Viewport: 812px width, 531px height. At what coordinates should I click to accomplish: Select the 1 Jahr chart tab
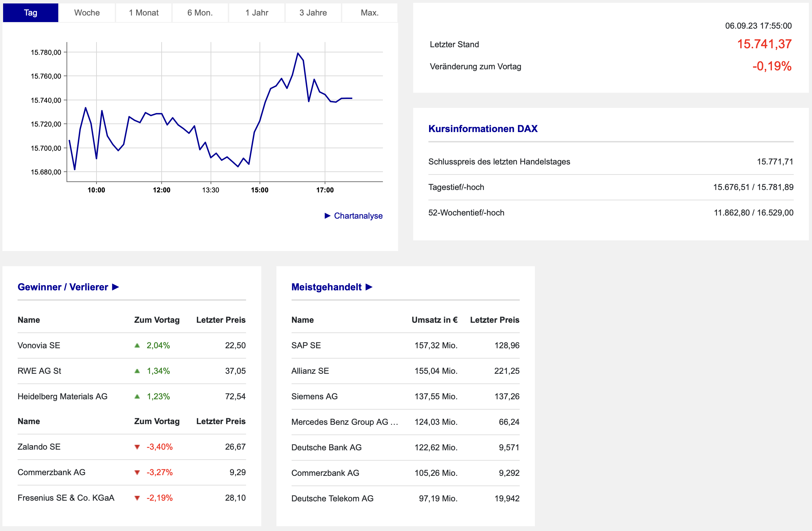[256, 13]
